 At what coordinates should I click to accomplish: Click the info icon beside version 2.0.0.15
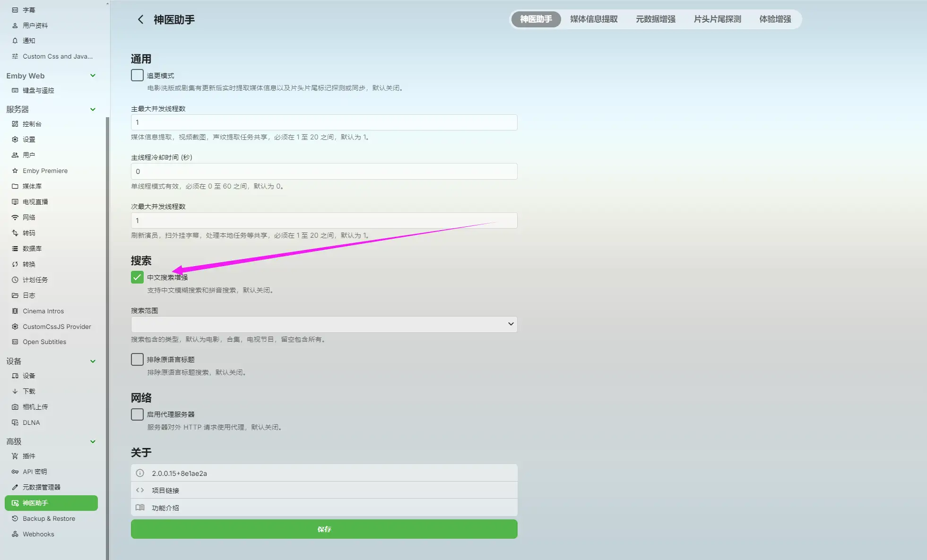click(140, 473)
